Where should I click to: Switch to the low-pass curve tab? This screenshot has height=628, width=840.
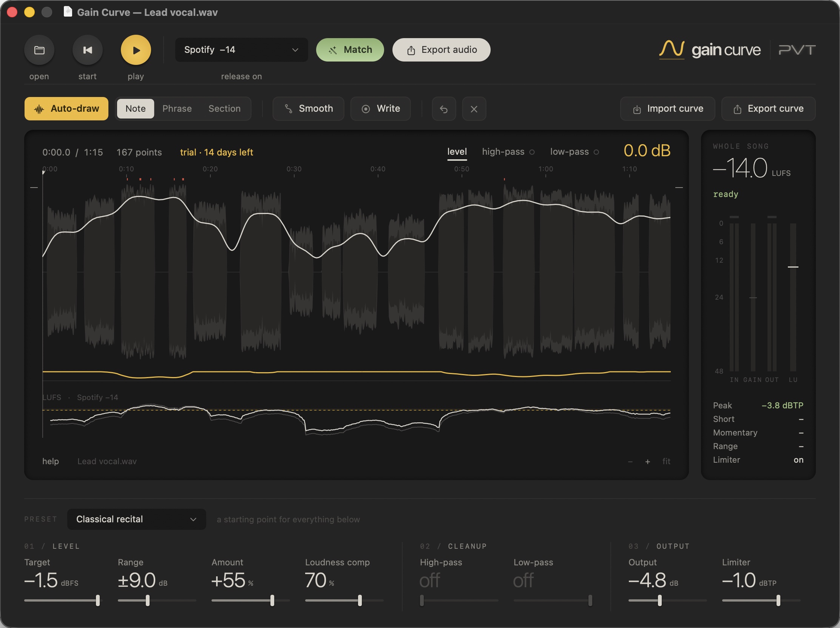click(x=574, y=152)
